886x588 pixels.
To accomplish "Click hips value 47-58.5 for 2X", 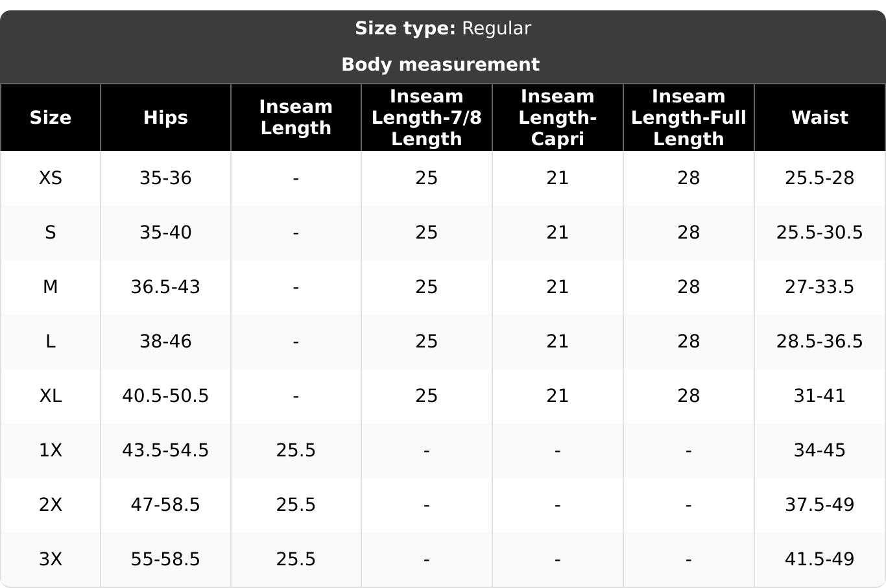I will [165, 504].
